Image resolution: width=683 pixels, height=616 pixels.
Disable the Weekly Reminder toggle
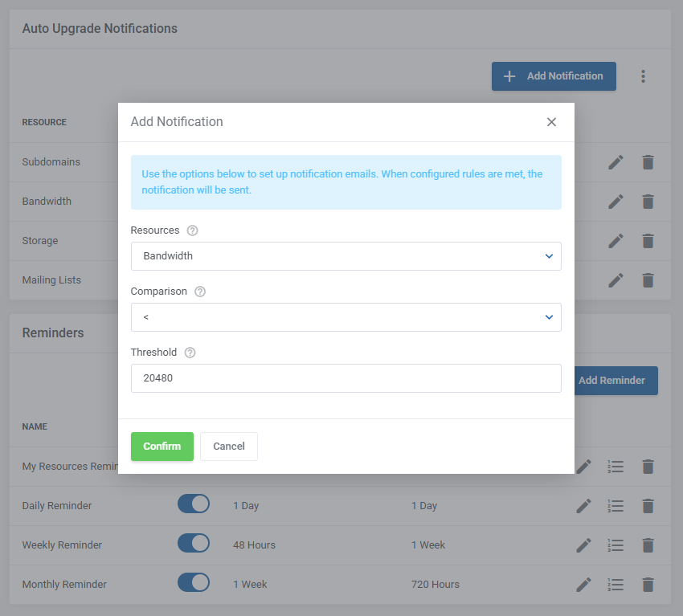pyautogui.click(x=194, y=544)
